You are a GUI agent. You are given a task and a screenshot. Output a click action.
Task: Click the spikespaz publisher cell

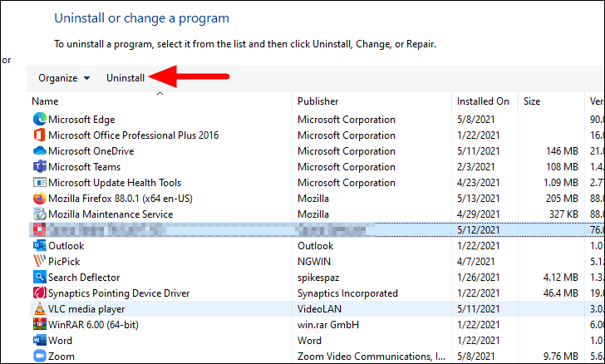pos(318,278)
